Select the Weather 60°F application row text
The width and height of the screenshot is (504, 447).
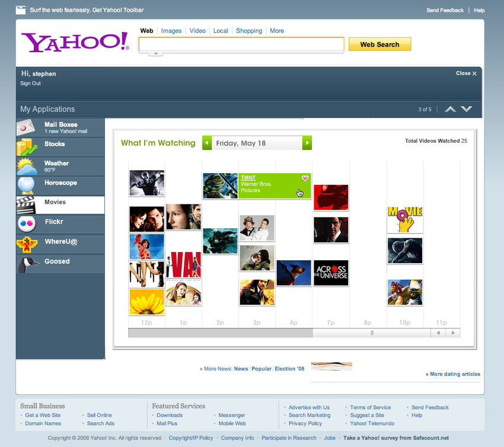pyautogui.click(x=56, y=166)
